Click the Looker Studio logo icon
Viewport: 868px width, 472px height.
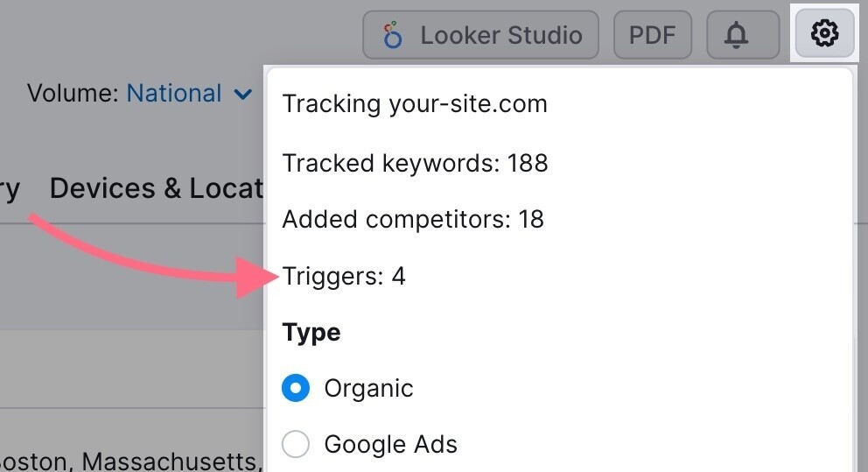[393, 35]
